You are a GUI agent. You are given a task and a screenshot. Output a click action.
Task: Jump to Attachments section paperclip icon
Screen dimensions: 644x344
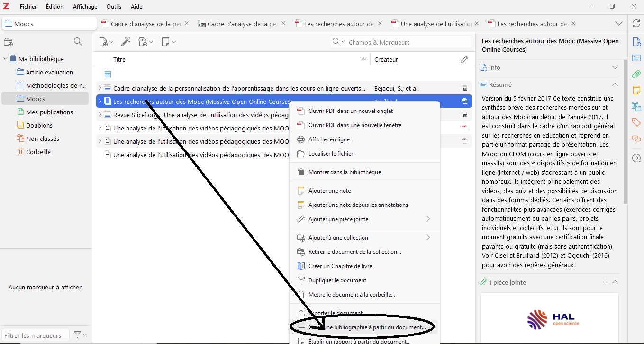(636, 74)
